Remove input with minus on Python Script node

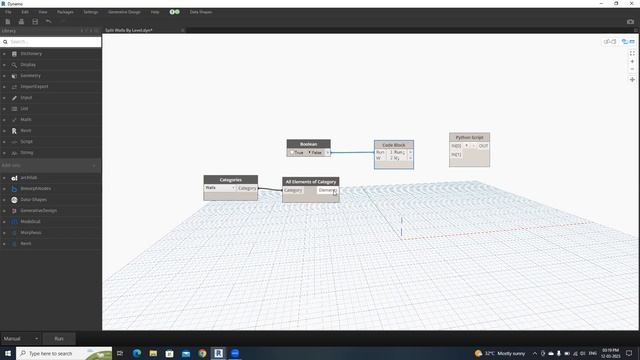[x=473, y=146]
